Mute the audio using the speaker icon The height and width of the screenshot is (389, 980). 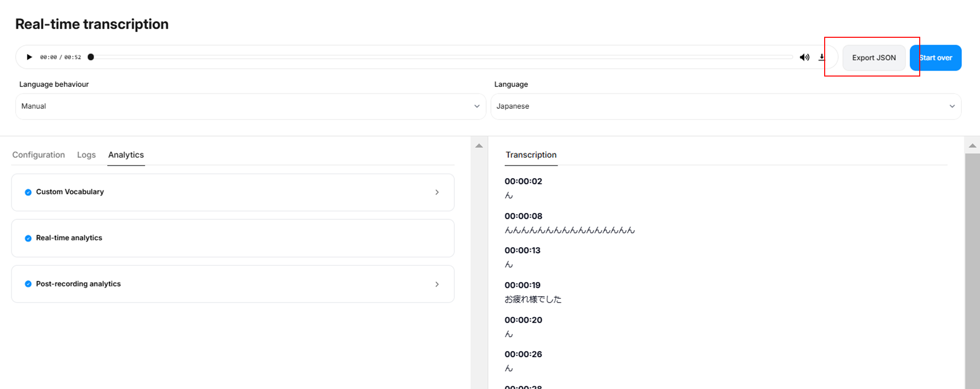804,57
